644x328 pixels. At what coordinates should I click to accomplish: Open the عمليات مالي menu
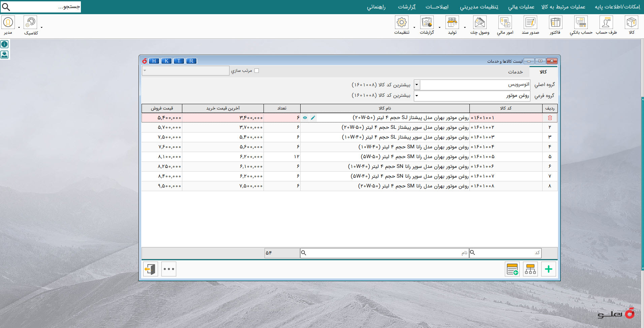[521, 7]
